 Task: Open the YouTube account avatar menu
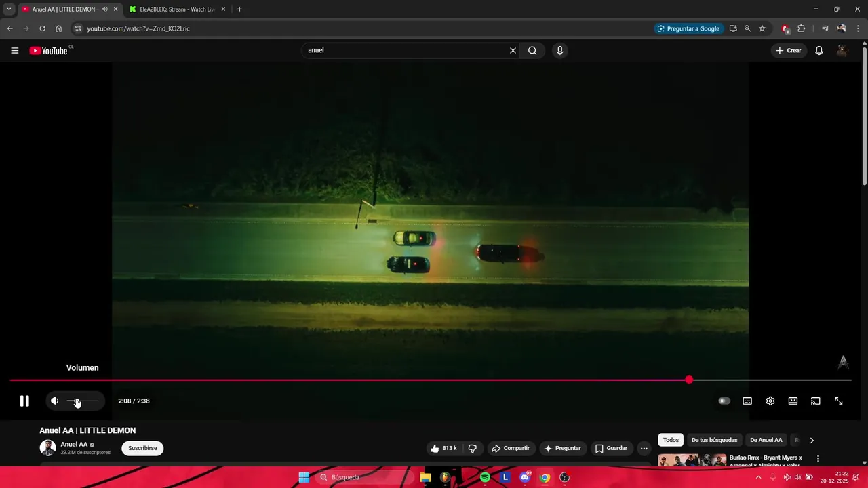tap(842, 50)
